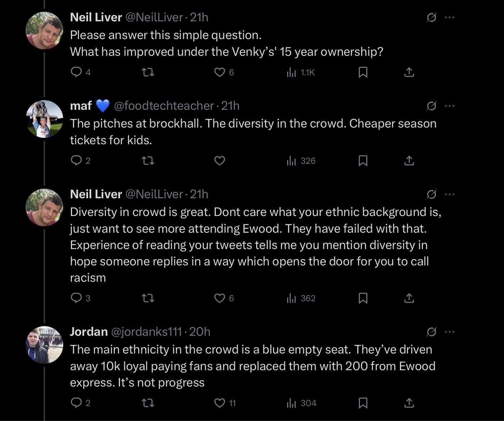Open maf's profile picture
The height and width of the screenshot is (421, 504).
44,119
